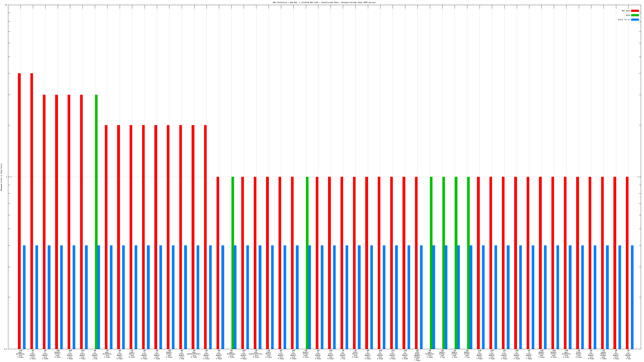Click the RBL Statistics chart title
644x362 pixels.
click(324, 2)
